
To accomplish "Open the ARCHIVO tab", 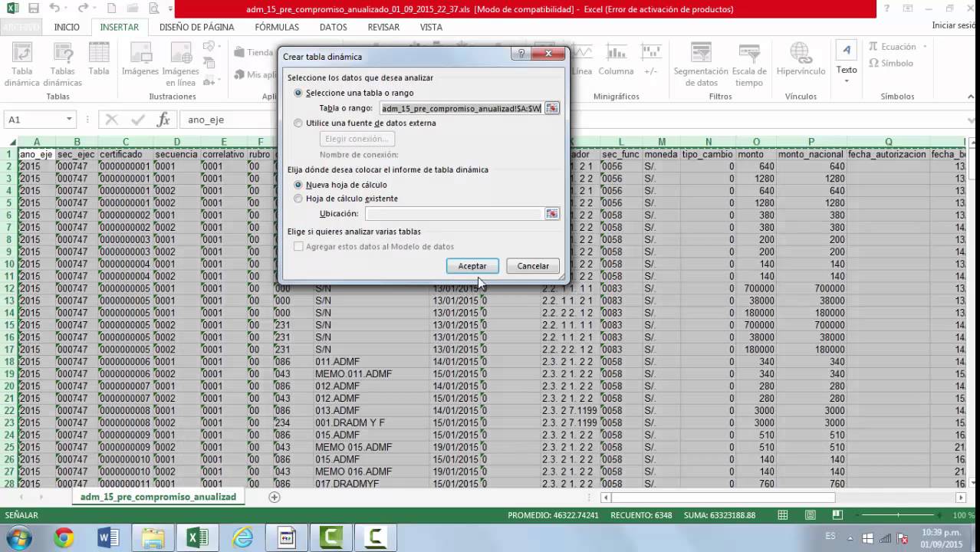I will click(21, 27).
